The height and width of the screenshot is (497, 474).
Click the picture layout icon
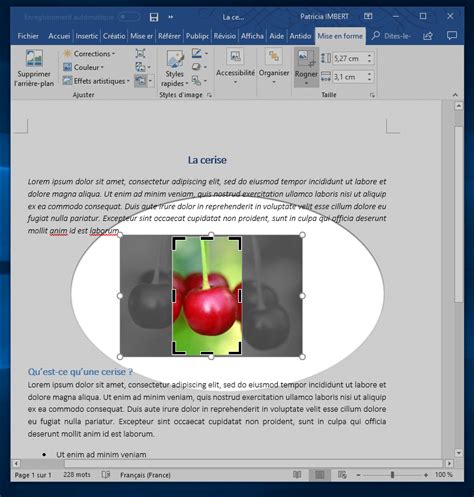196,81
